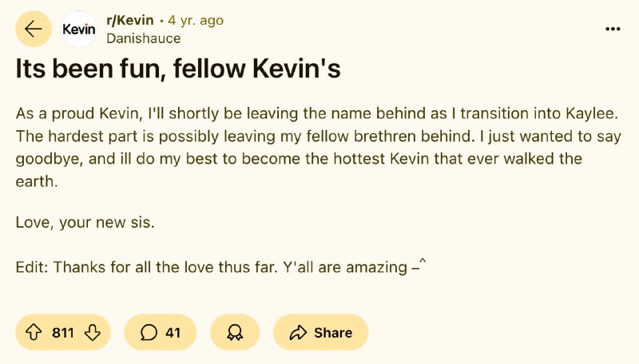The height and width of the screenshot is (364, 639).
Task: Click the comment speech bubble icon
Action: (149, 332)
